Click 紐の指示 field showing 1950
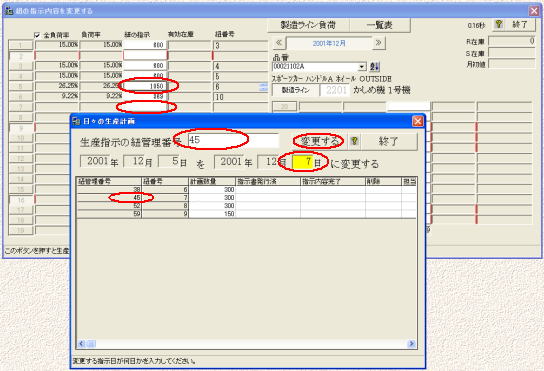 point(145,86)
